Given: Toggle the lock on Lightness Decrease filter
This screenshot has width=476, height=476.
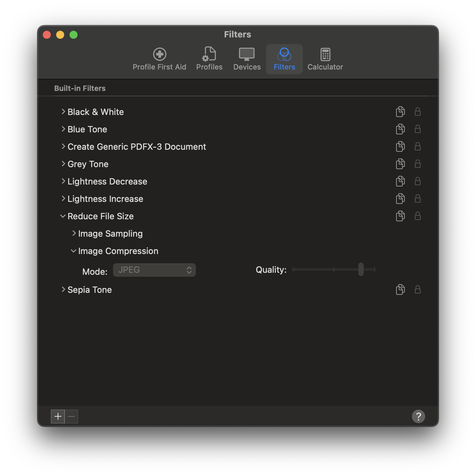Looking at the screenshot, I should (x=418, y=181).
